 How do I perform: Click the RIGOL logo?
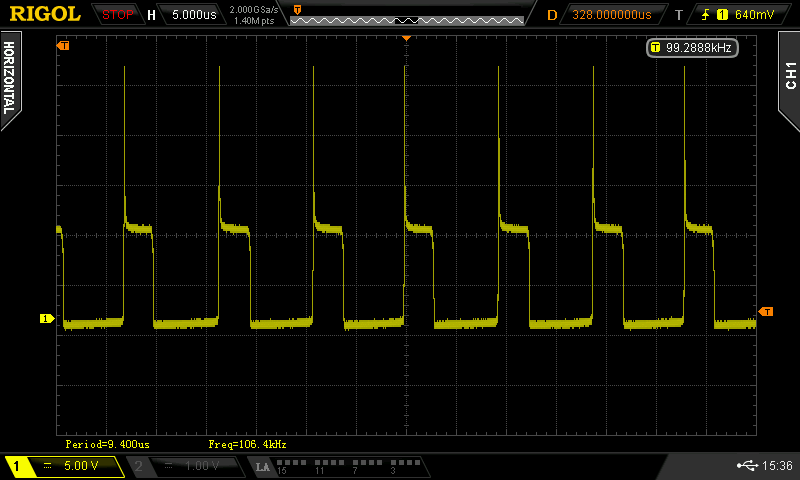[x=45, y=14]
